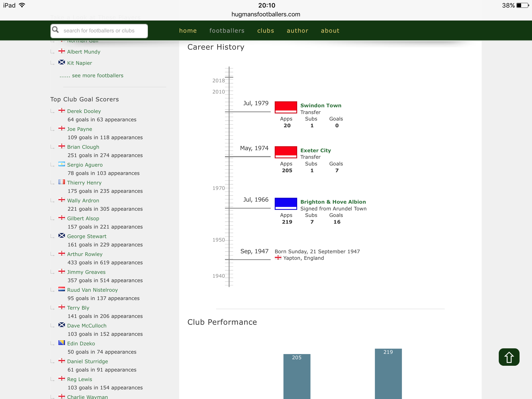The width and height of the screenshot is (532, 399).
Task: Open Ruud Van Nistelrooy's page
Action: point(92,290)
